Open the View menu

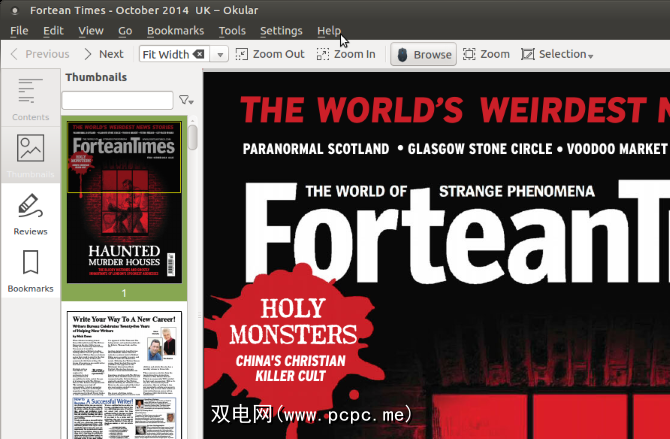(x=91, y=31)
